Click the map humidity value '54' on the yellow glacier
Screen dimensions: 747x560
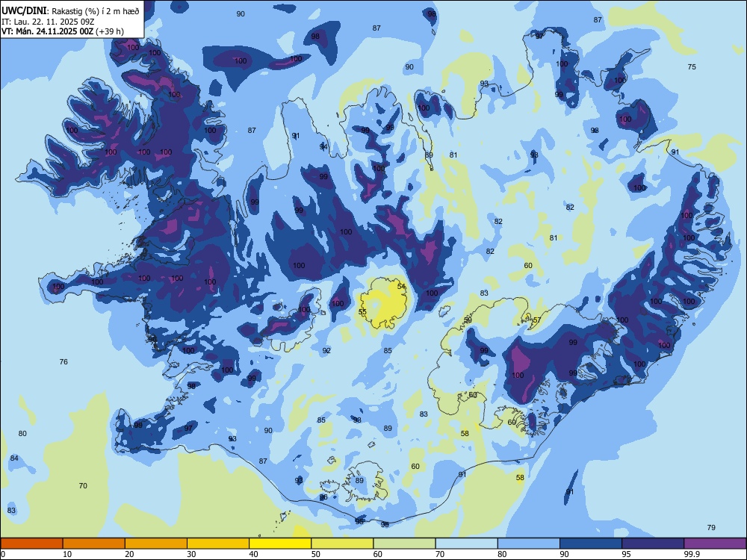click(x=401, y=286)
